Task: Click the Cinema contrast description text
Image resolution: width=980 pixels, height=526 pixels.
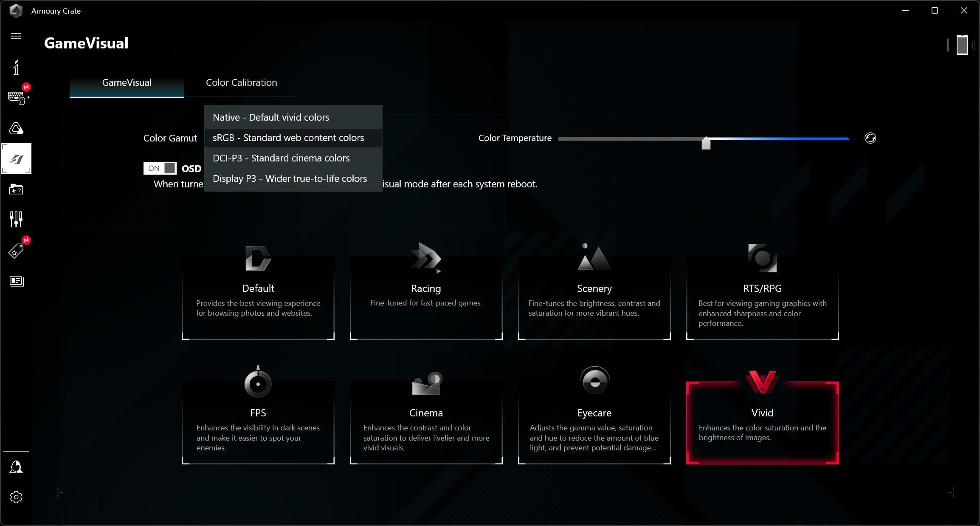Action: (x=426, y=438)
